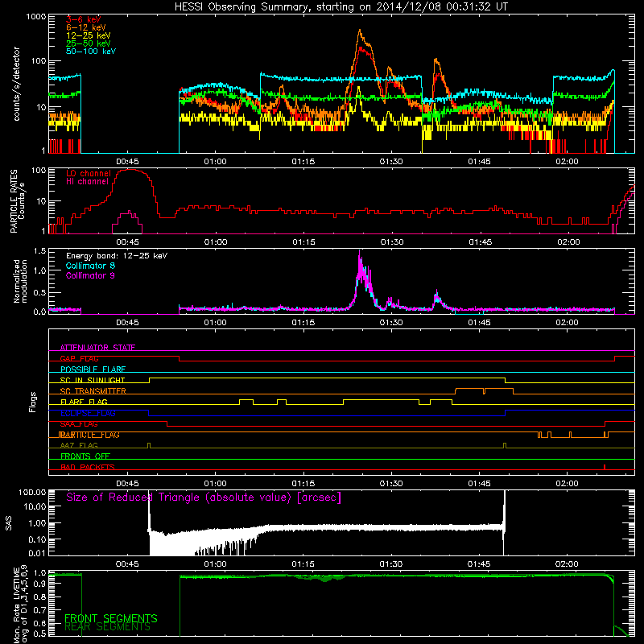
Task: Click the LO channel legend label
Action: (x=89, y=174)
